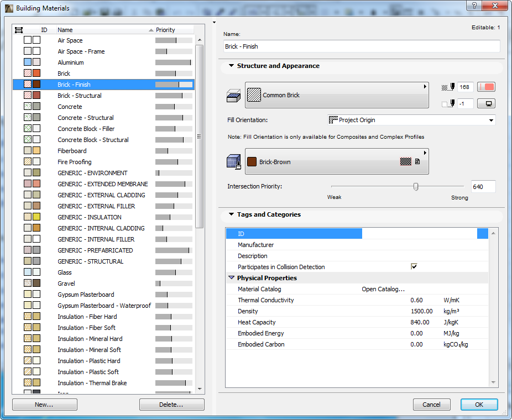Sort materials by the Name column header

(105, 30)
